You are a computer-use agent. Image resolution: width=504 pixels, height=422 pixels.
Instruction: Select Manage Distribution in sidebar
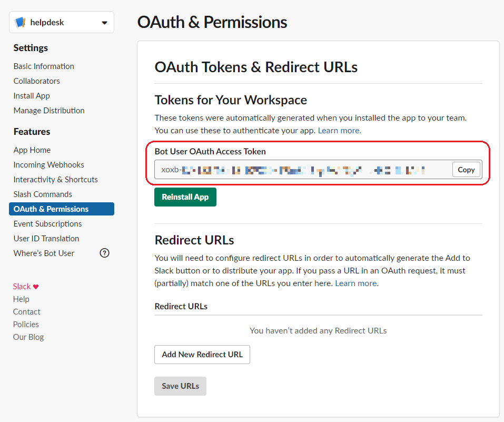pyautogui.click(x=49, y=111)
